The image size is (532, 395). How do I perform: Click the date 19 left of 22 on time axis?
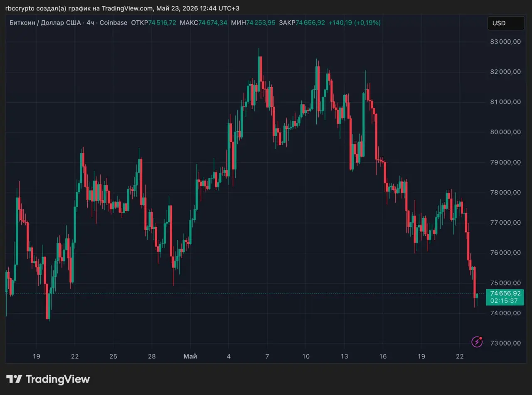[x=36, y=356]
